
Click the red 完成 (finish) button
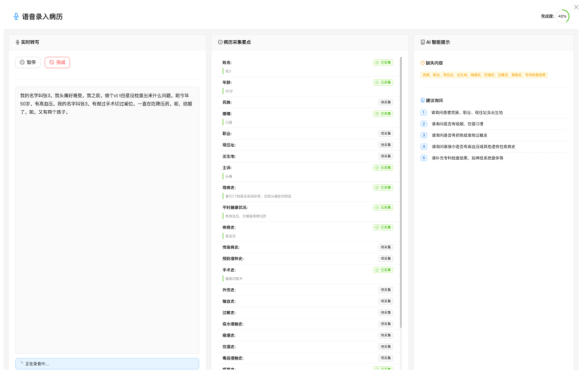(57, 62)
